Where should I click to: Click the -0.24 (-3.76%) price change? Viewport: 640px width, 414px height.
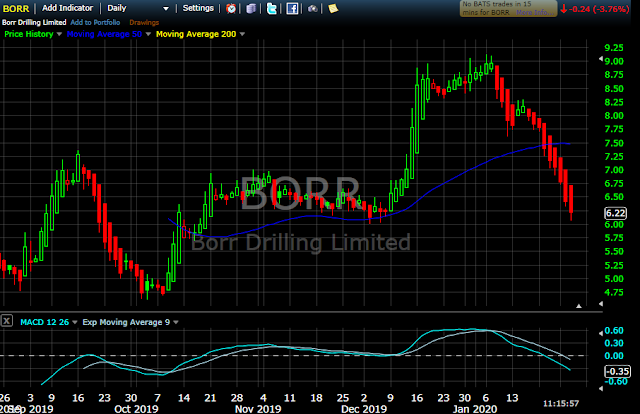(595, 9)
